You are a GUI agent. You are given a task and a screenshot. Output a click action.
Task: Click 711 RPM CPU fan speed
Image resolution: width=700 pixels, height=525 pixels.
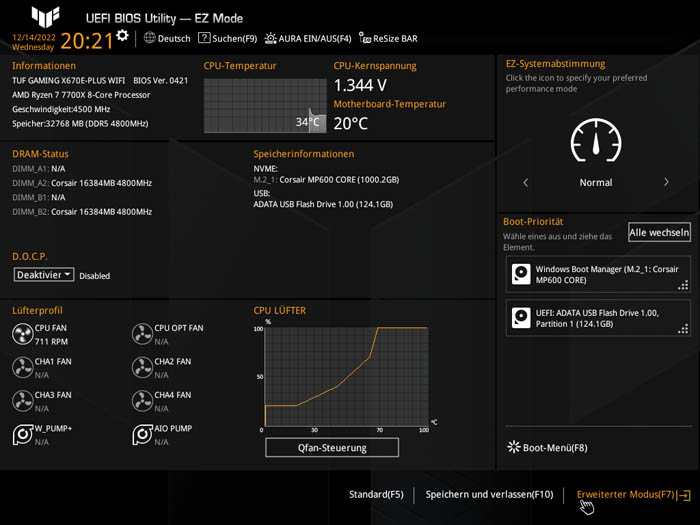tap(51, 342)
